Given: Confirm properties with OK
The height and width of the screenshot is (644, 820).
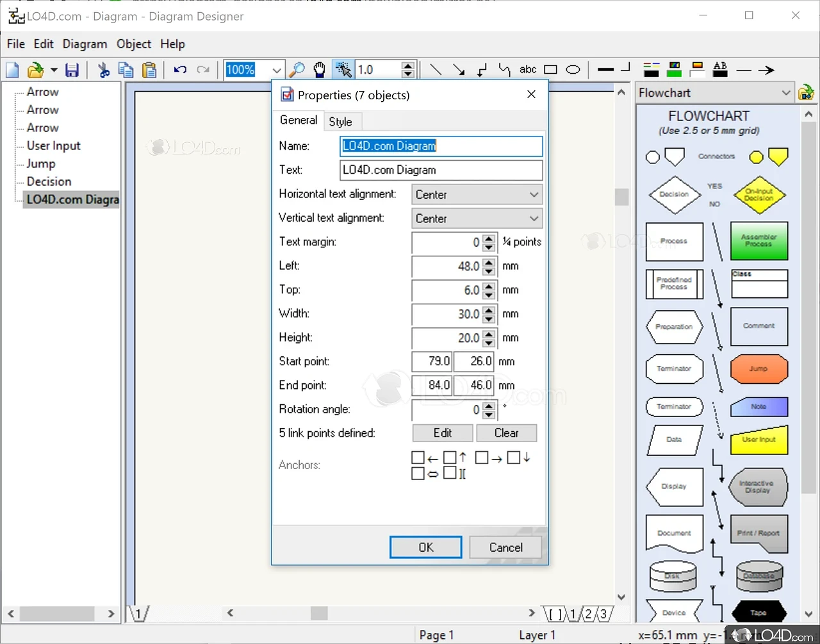Looking at the screenshot, I should (425, 547).
